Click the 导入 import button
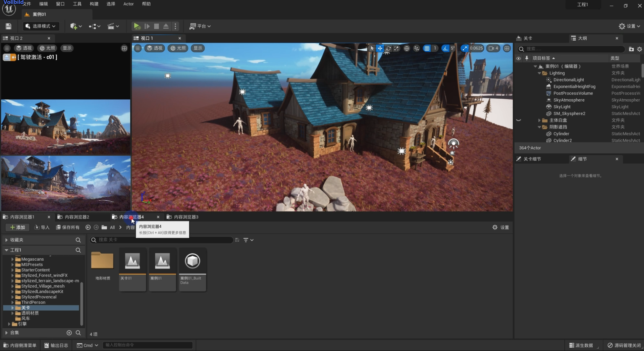Screen dimensions: 644x351 [42, 228]
